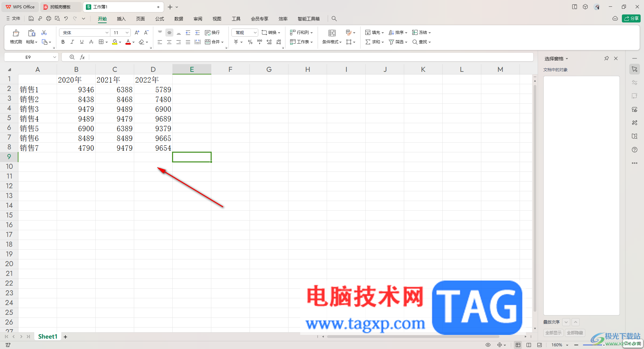
Task: Click the fx insert function icon
Action: [82, 57]
